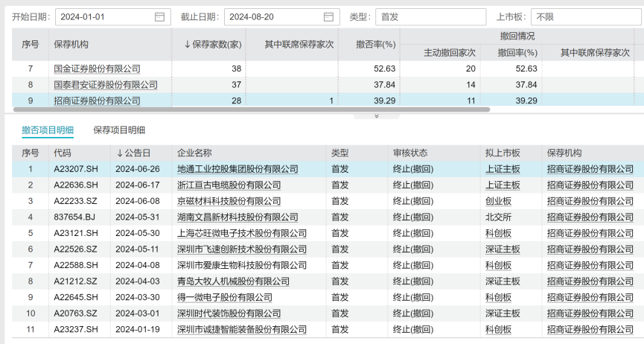Image resolution: width=644 pixels, height=344 pixels.
Task: Open 招商证券股份有限公司 link in row 9 of top table
Action: coord(97,101)
